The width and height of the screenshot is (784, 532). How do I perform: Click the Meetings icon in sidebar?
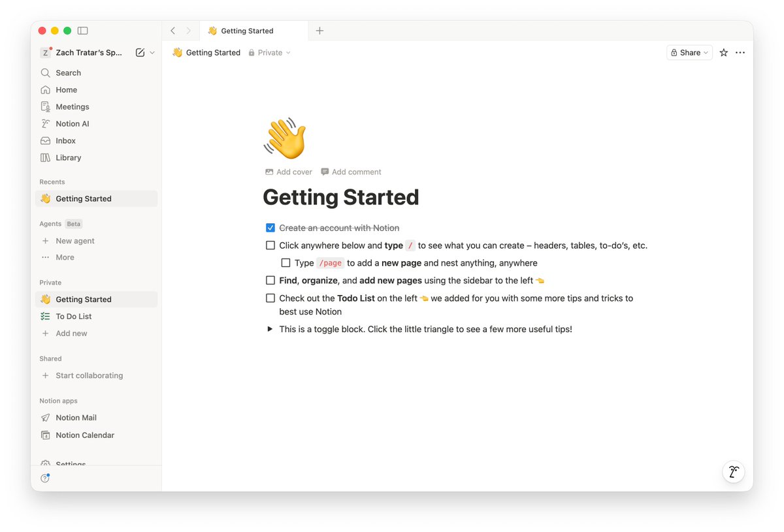tap(45, 107)
